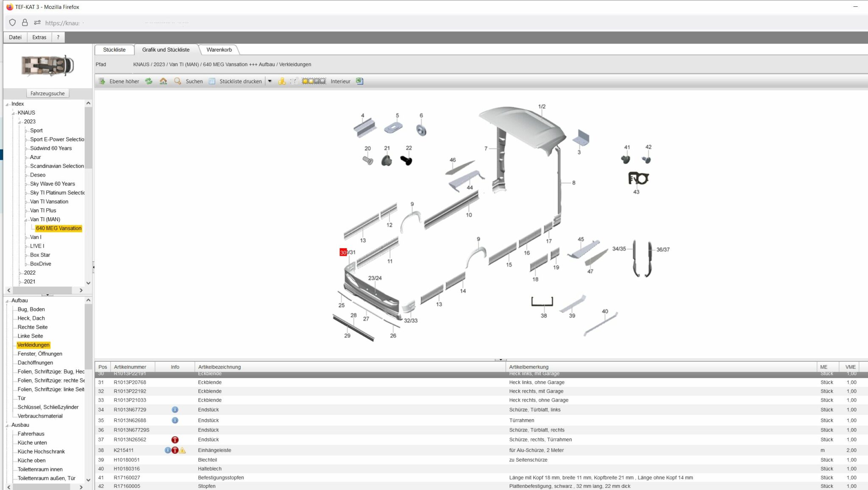The width and height of the screenshot is (868, 490).
Task: Click the Fahrzeugsuche button
Action: [47, 93]
